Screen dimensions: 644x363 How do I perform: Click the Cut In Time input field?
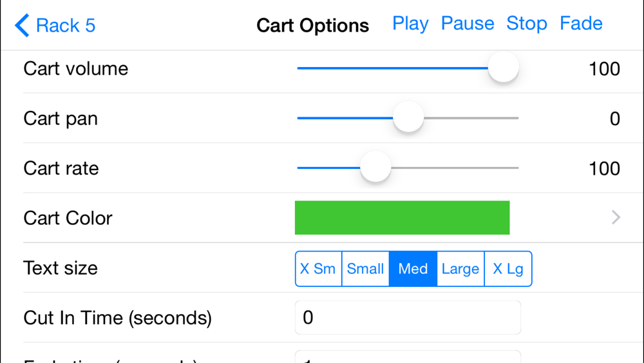point(408,317)
